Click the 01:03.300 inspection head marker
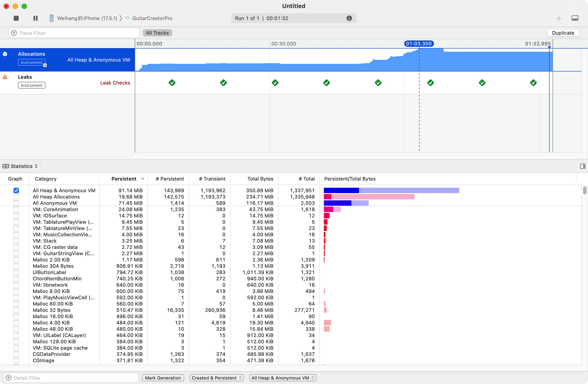Screen dimensions: 588x384 419,44
